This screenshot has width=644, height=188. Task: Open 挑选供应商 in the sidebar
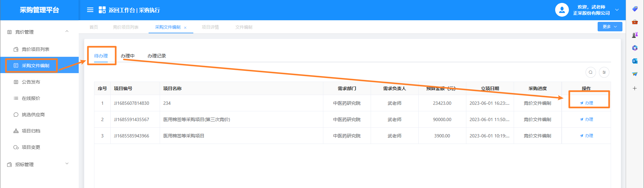[x=33, y=115]
